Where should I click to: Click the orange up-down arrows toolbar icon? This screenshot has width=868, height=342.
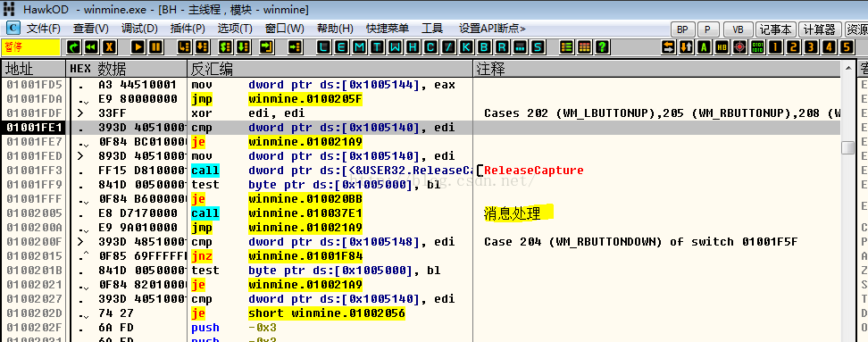(x=687, y=47)
